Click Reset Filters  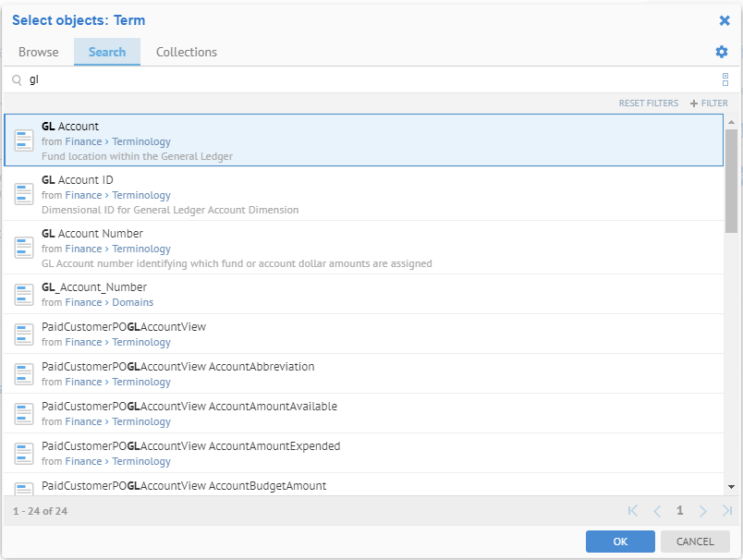[x=648, y=103]
